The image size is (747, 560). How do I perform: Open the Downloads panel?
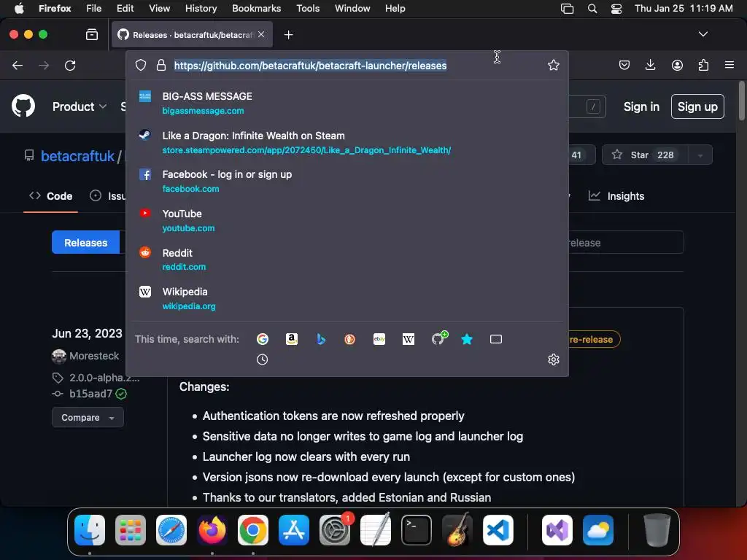[x=650, y=65]
